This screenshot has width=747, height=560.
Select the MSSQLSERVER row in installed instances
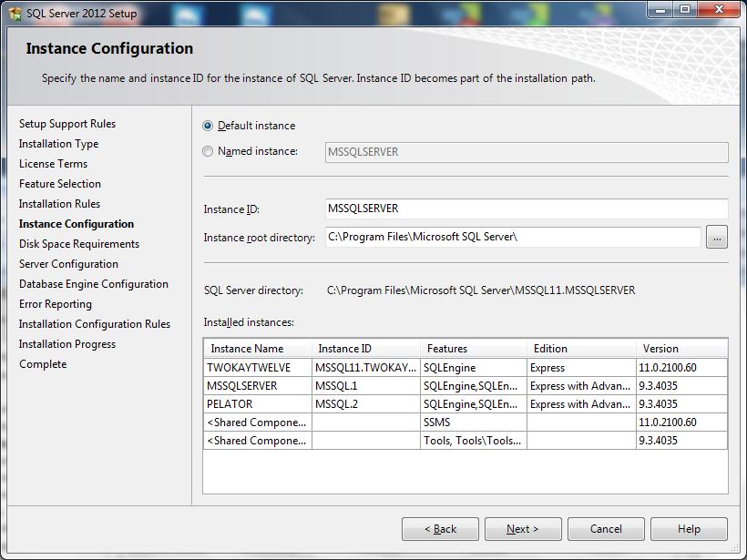(x=466, y=386)
